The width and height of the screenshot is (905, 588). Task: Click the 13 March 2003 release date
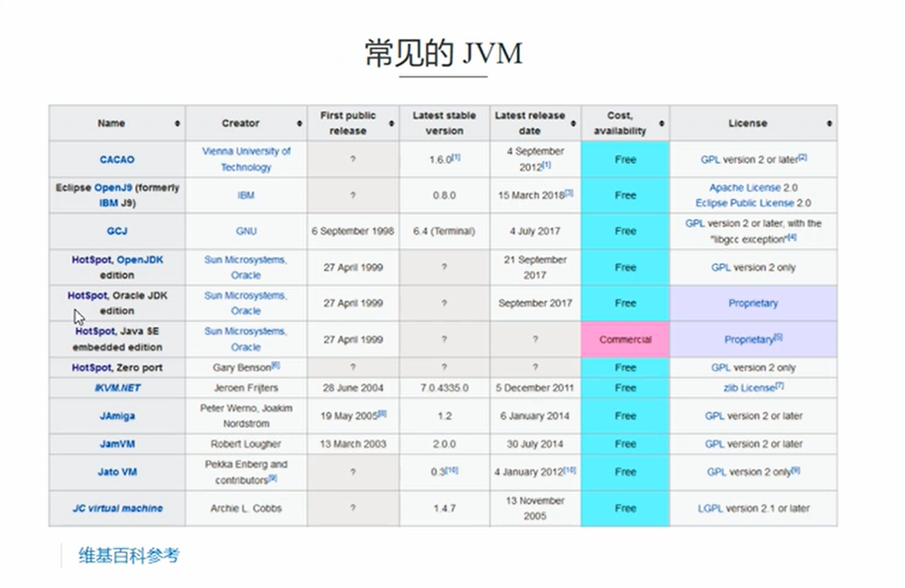[x=353, y=444]
